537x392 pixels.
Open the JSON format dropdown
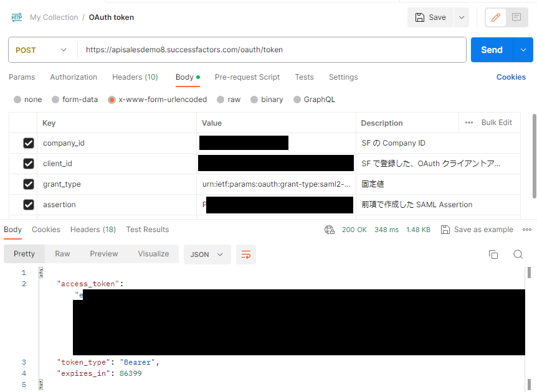207,254
